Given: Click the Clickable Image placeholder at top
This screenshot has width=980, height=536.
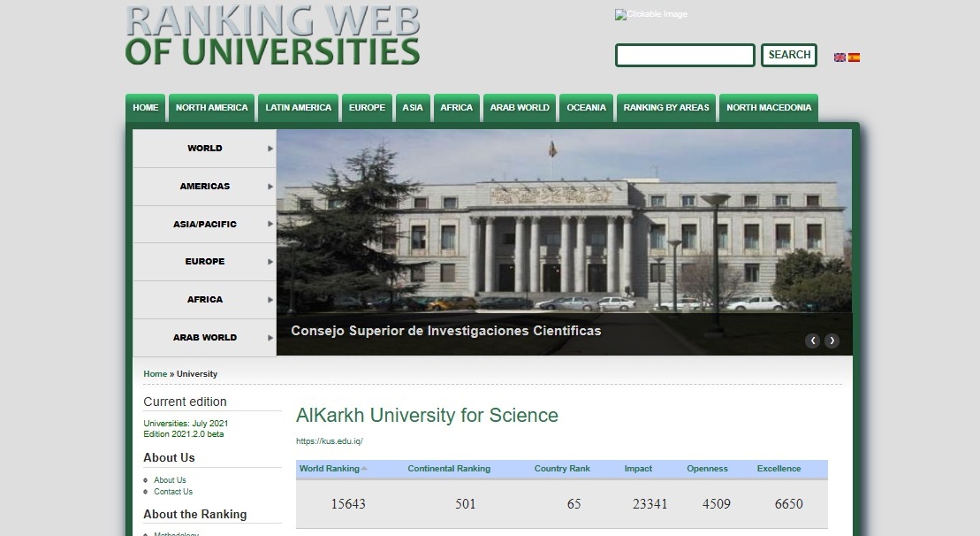Looking at the screenshot, I should (651, 14).
